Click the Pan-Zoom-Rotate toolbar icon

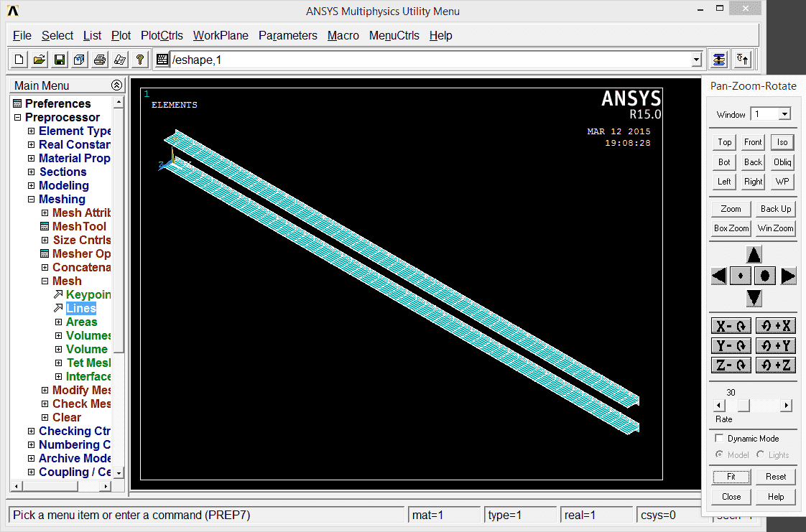[79, 60]
